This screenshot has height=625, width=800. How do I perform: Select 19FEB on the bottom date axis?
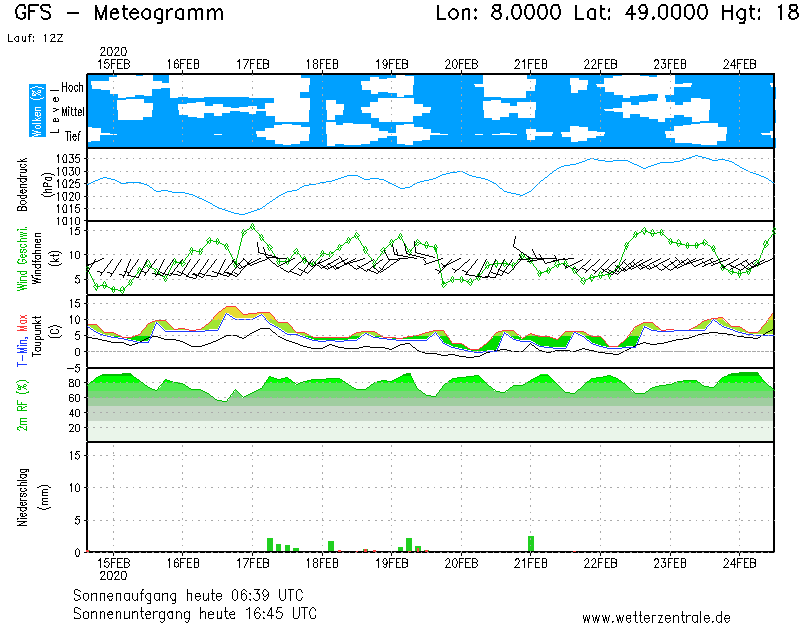pos(392,563)
